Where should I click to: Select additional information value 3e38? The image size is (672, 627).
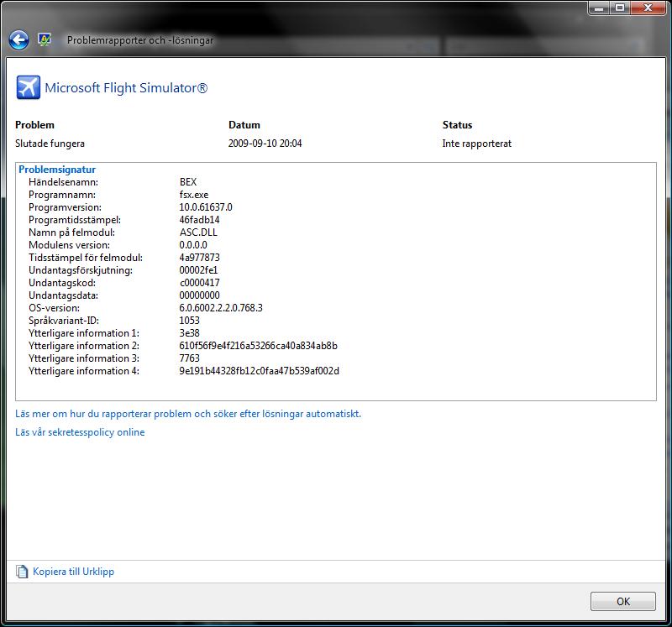190,333
